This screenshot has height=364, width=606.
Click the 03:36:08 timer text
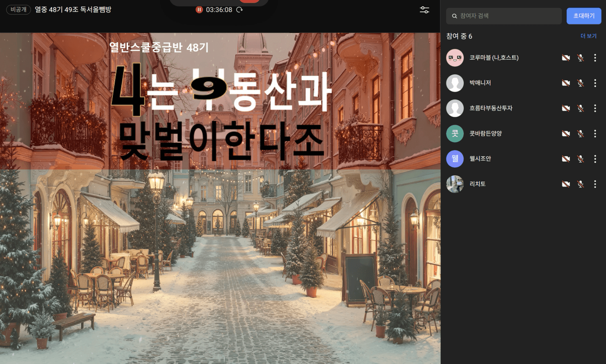coord(219,10)
